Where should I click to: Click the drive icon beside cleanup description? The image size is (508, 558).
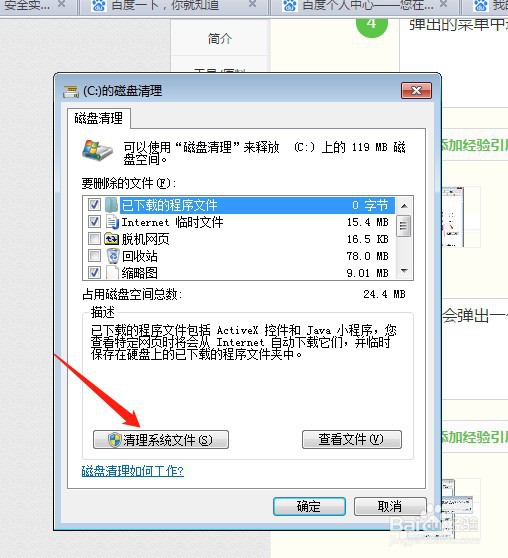click(97, 151)
